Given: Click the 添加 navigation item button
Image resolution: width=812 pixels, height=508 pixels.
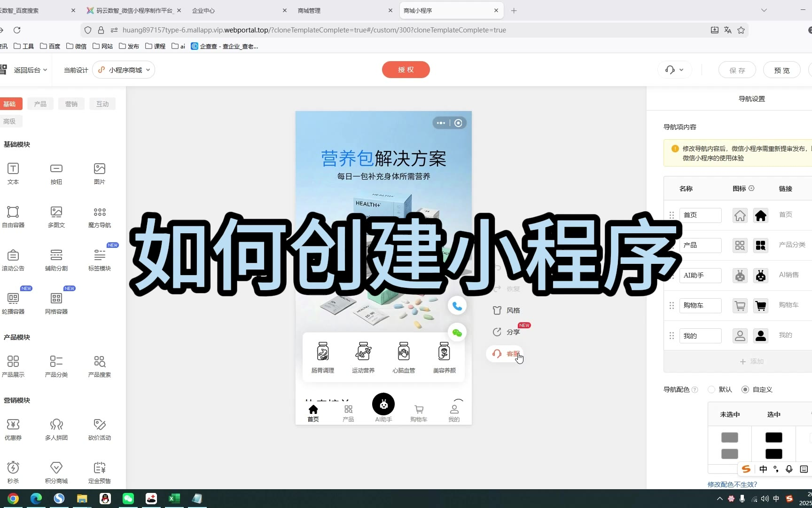Looking at the screenshot, I should click(x=751, y=362).
